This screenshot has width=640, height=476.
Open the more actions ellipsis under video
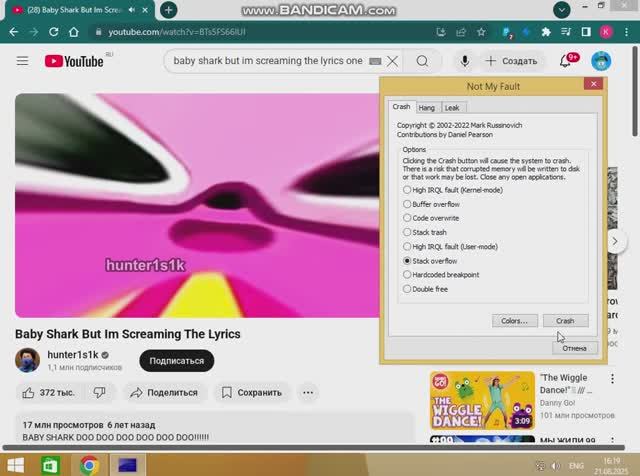pyautogui.click(x=308, y=393)
